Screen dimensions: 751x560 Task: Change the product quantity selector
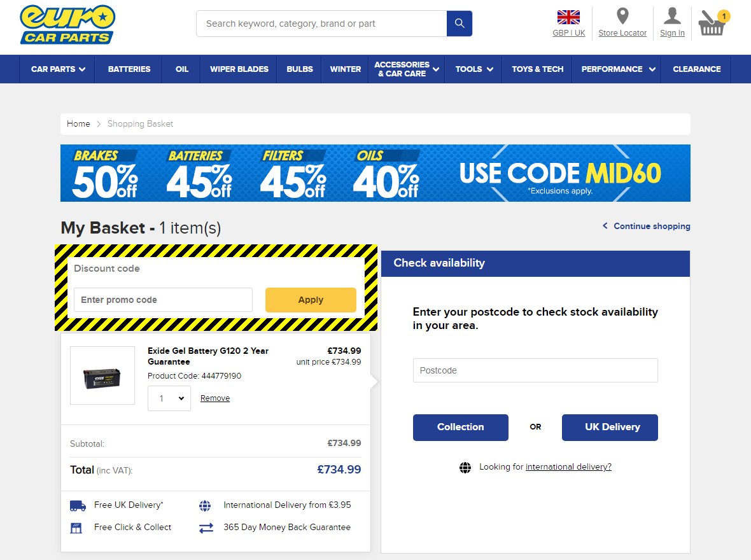click(x=169, y=398)
